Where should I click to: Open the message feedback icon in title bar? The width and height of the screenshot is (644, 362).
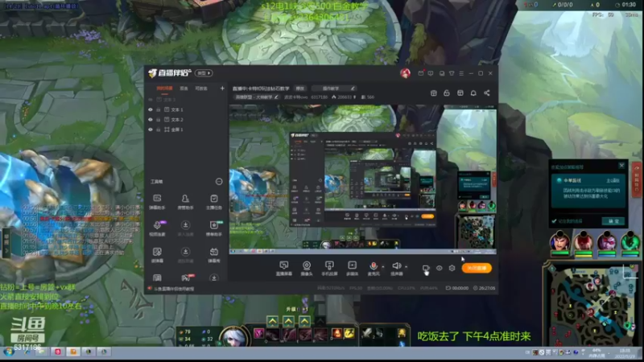tap(431, 73)
